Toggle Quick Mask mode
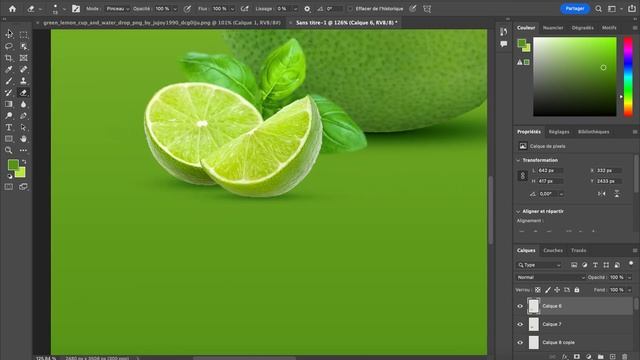This screenshot has height=360, width=640. tap(9, 187)
